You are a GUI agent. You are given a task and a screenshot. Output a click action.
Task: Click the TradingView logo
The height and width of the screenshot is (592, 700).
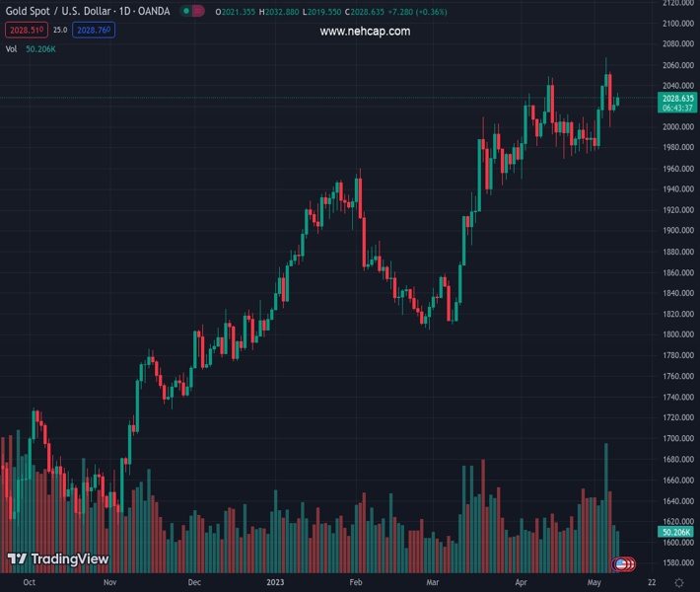pyautogui.click(x=57, y=559)
